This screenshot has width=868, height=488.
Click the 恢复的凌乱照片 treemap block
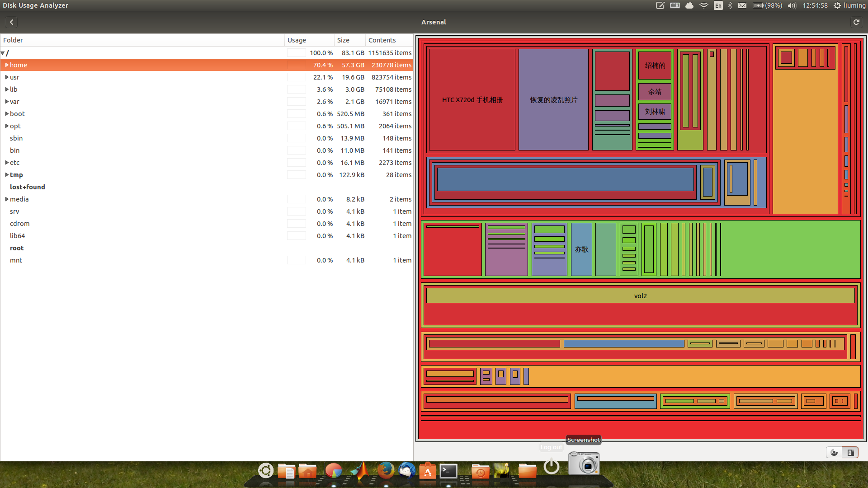(553, 99)
